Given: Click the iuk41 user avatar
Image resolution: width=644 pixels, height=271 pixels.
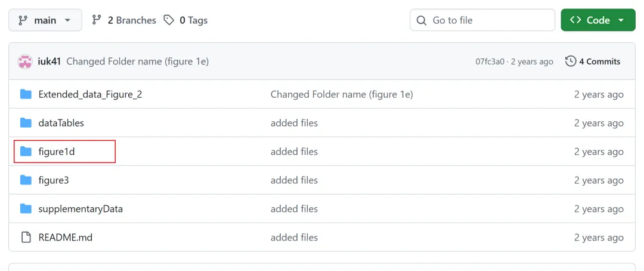Looking at the screenshot, I should click(25, 61).
